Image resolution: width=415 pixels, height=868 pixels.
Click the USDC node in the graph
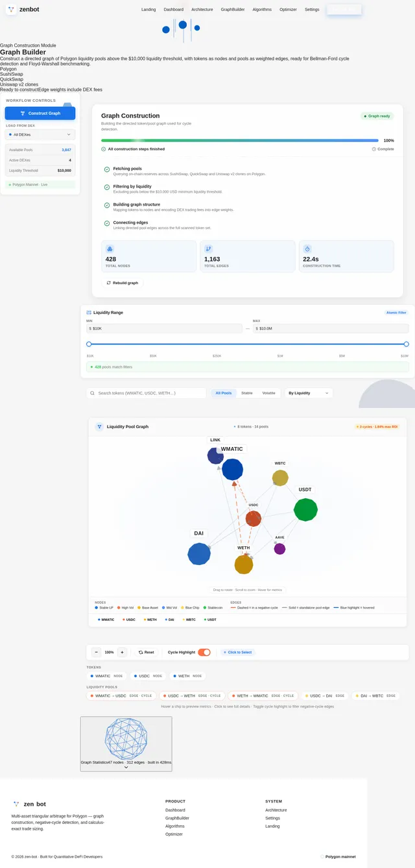click(254, 518)
